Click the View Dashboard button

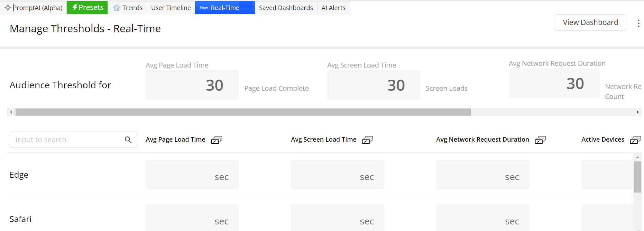click(590, 23)
